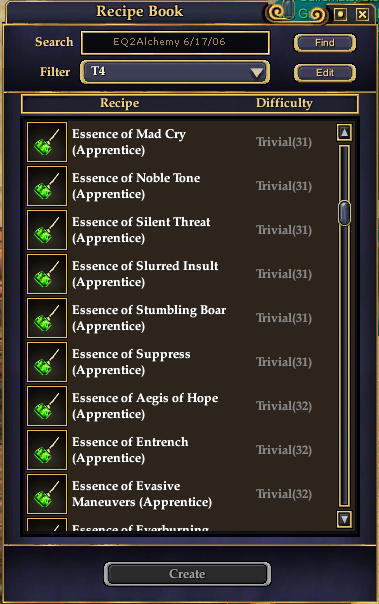Focus the recipe Search field
This screenshot has height=604, width=379.
point(175,42)
